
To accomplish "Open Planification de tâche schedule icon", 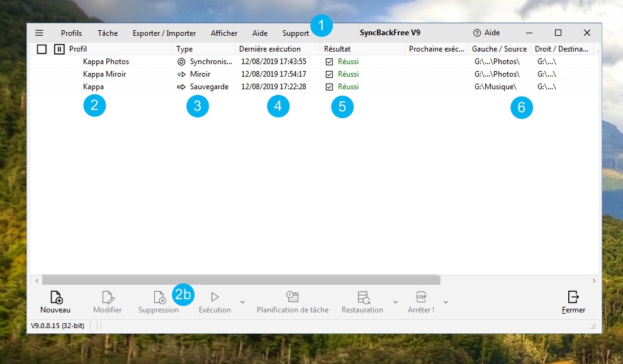I will (x=293, y=297).
